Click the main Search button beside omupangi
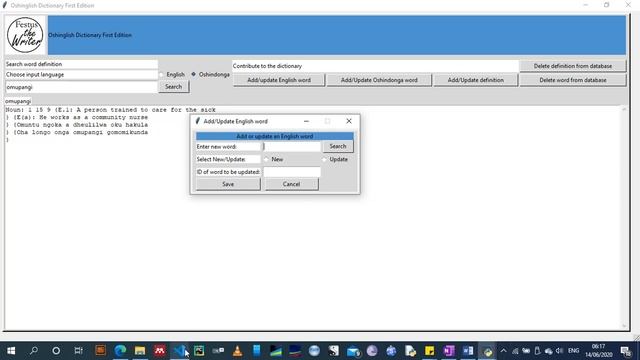This screenshot has width=640, height=360. coord(173,87)
